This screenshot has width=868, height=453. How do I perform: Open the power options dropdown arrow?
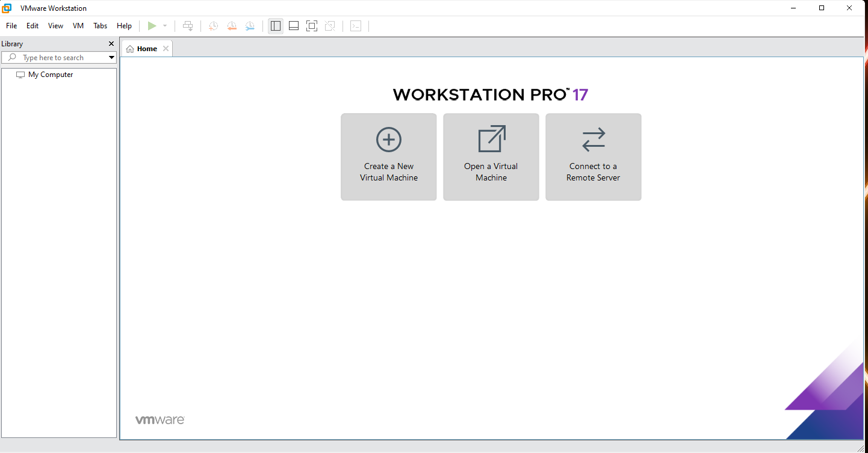pyautogui.click(x=165, y=26)
